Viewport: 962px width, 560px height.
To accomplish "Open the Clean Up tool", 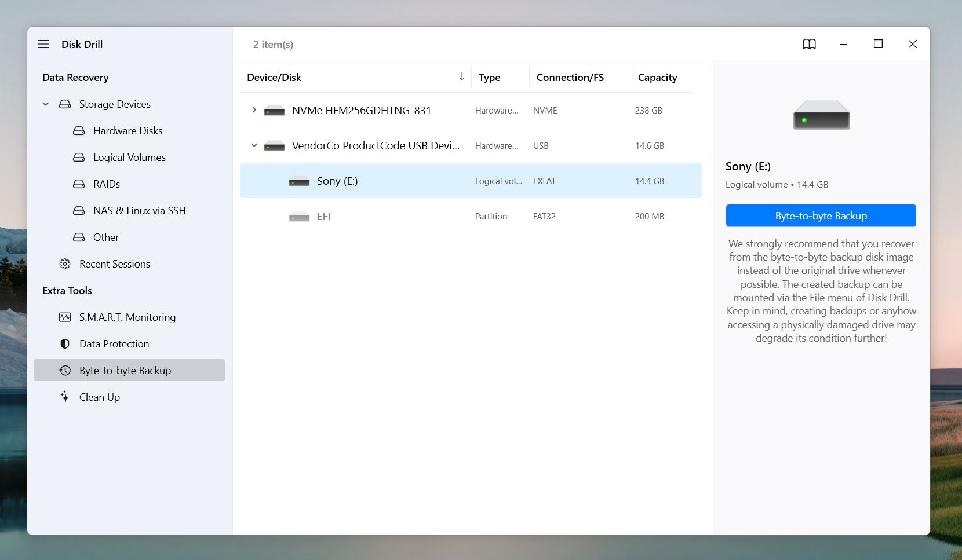I will [x=100, y=397].
